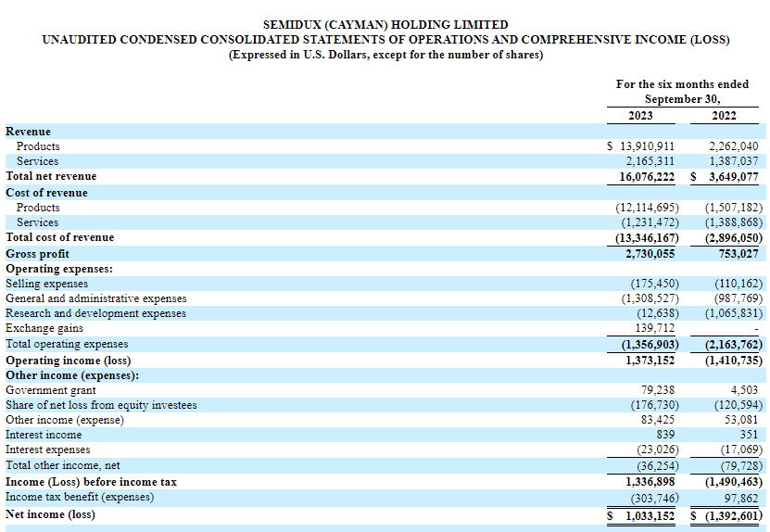The width and height of the screenshot is (770, 532).
Task: Click government grant value 4,503
Action: pos(744,390)
